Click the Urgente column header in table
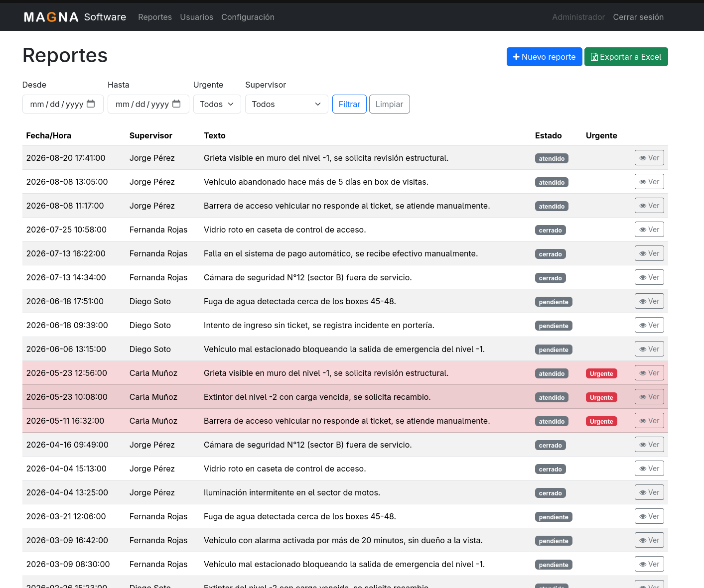Viewport: 704px width, 588px height. 601,135
